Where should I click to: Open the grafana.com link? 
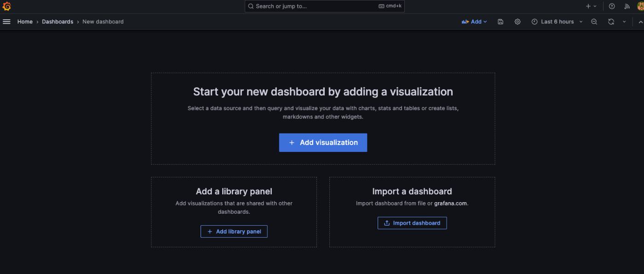[x=451, y=203]
